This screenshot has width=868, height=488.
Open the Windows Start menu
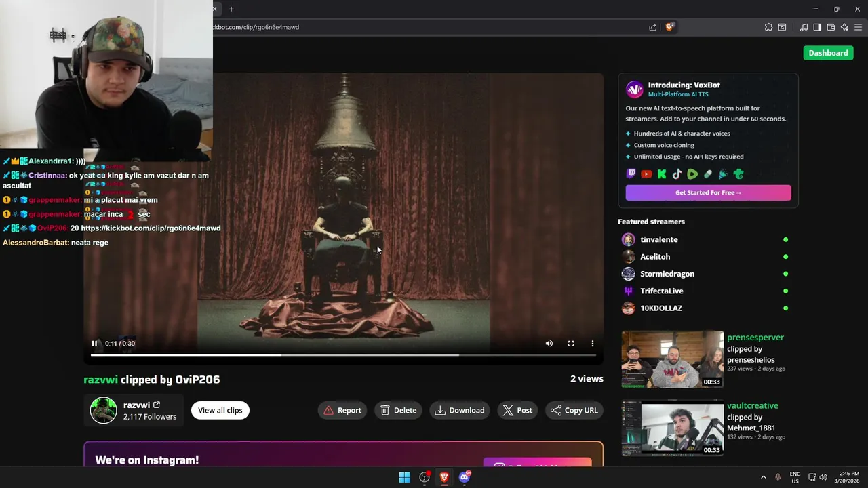click(x=404, y=477)
